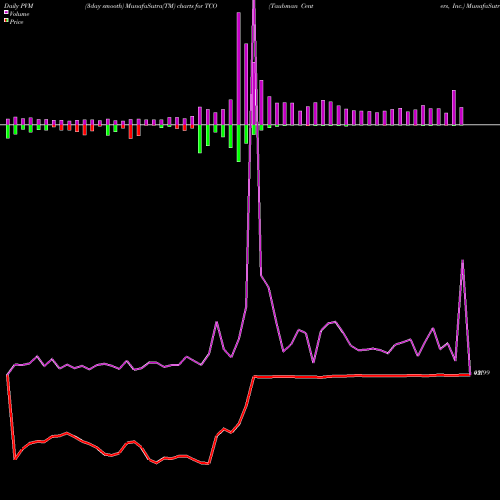Click the value label at the price line's right end
Viewport: 500px width, 500px height.
pos(482,373)
